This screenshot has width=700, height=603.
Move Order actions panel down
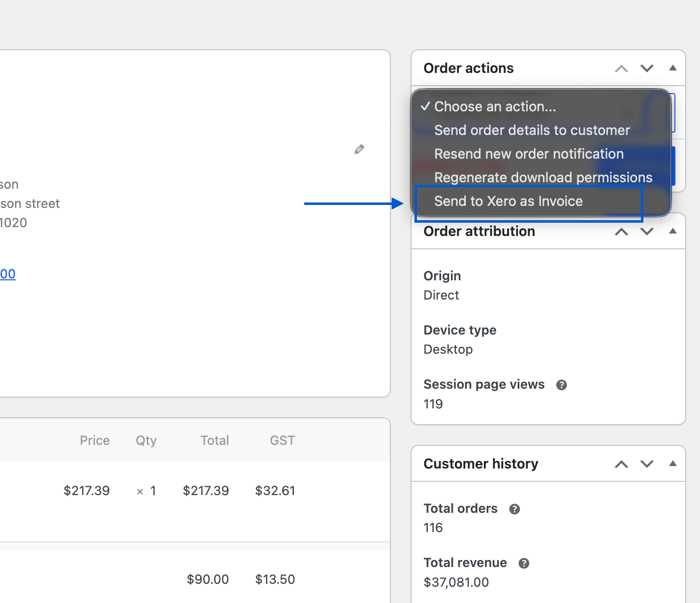[647, 68]
